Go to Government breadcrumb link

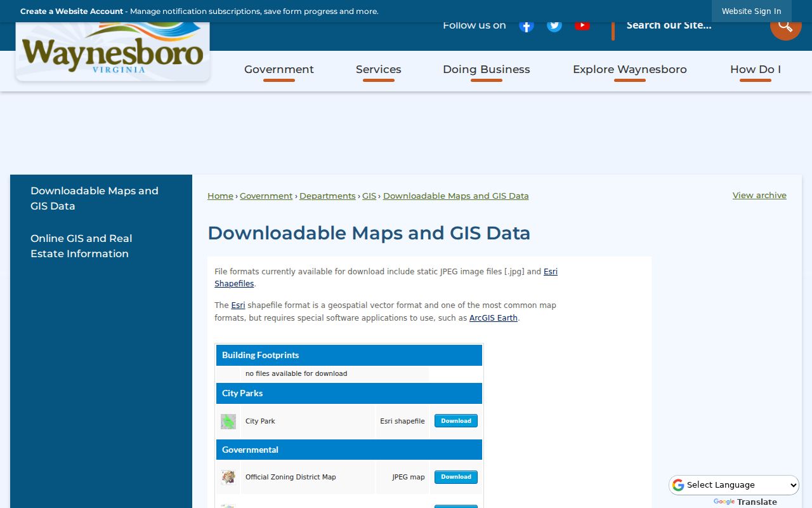click(x=266, y=196)
